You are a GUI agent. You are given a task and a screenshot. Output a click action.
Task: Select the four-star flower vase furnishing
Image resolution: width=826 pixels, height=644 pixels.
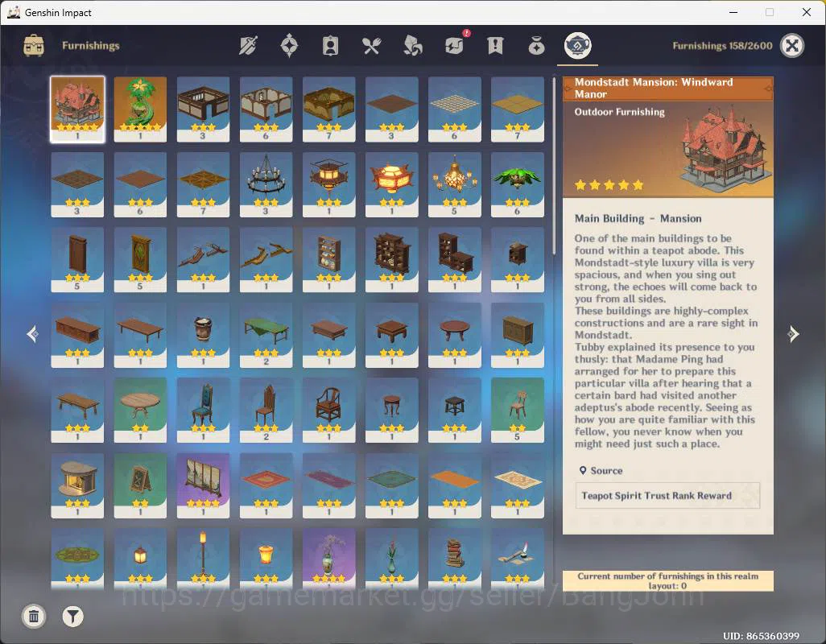click(328, 558)
